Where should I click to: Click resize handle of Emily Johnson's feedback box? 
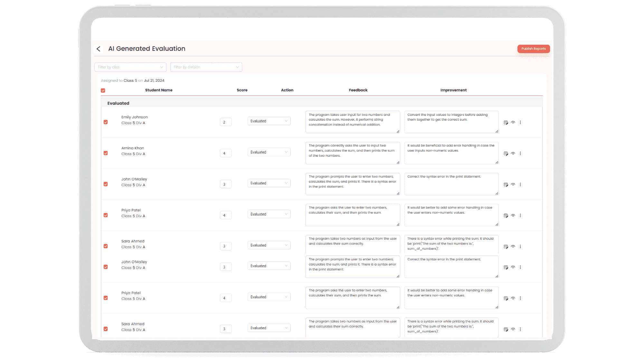click(398, 131)
